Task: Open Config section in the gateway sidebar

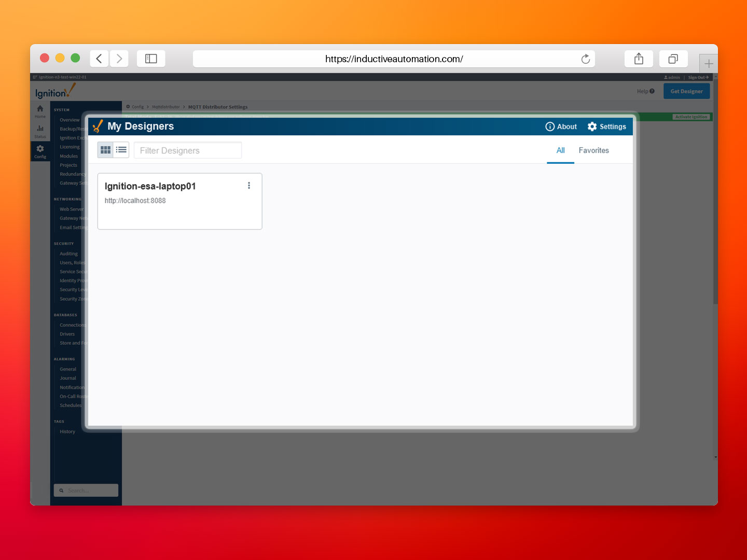Action: click(x=40, y=152)
